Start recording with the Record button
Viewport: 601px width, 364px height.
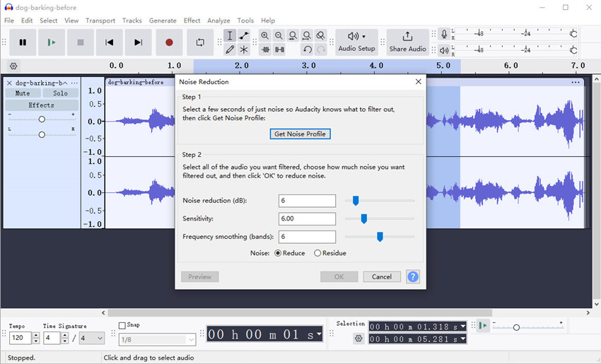tap(169, 42)
